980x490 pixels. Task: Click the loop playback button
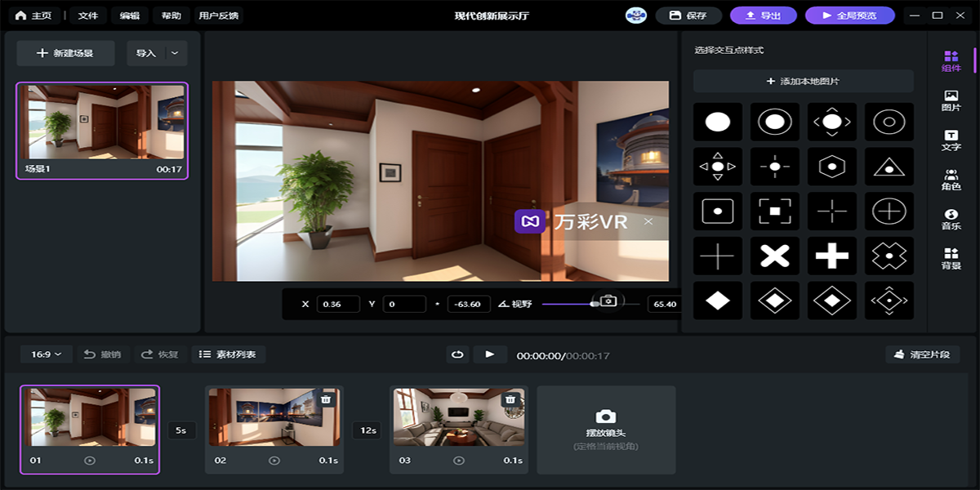(458, 354)
